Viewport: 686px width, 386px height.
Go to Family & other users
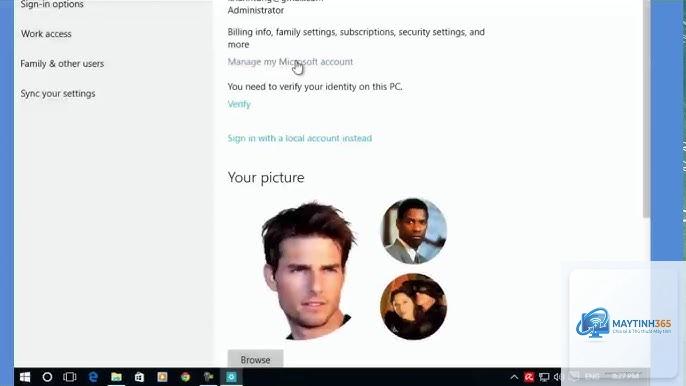click(62, 63)
